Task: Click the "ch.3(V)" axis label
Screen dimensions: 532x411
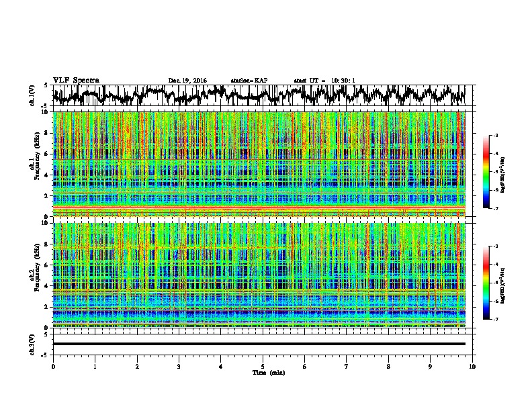Action: click(x=32, y=345)
